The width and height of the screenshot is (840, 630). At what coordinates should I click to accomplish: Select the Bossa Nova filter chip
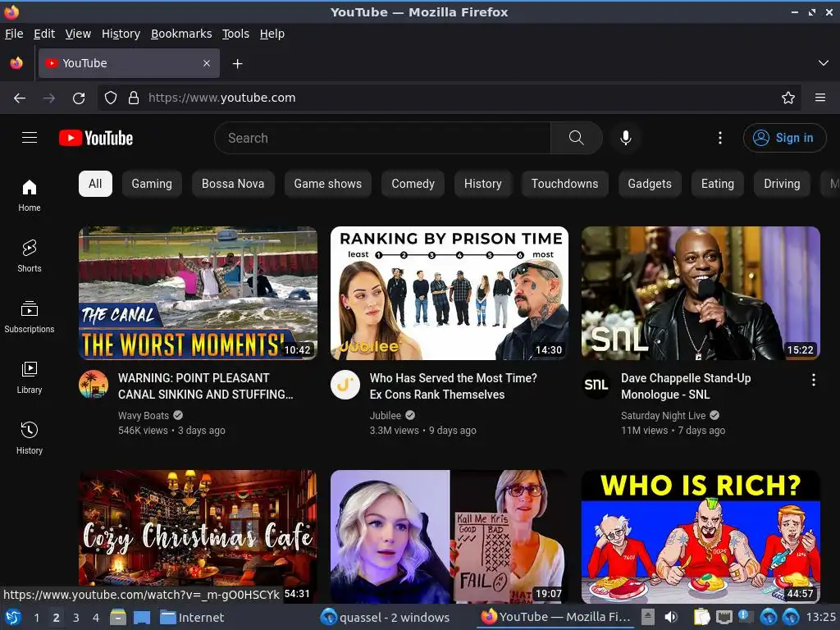point(232,184)
